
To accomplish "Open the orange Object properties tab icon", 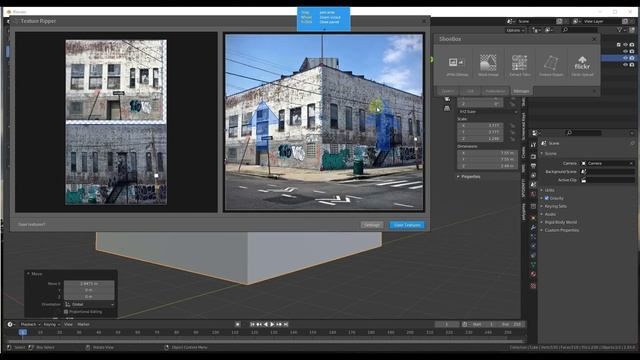I will coord(533,217).
